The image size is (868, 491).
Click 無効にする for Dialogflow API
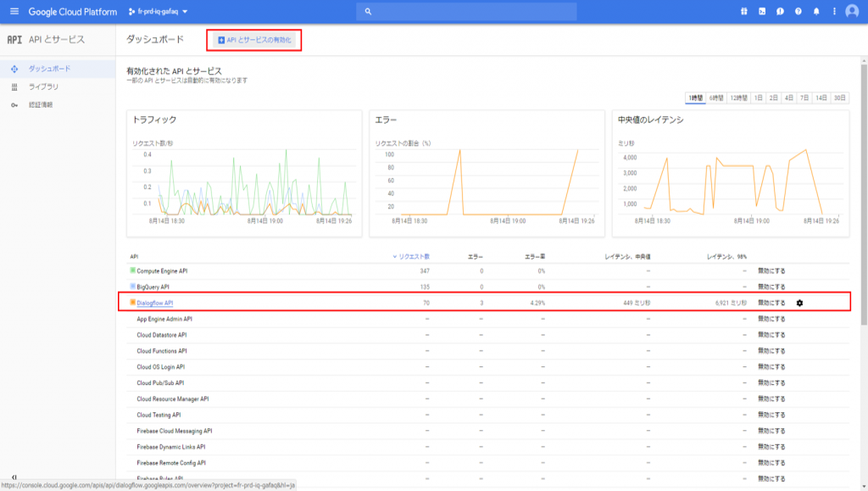pyautogui.click(x=771, y=303)
